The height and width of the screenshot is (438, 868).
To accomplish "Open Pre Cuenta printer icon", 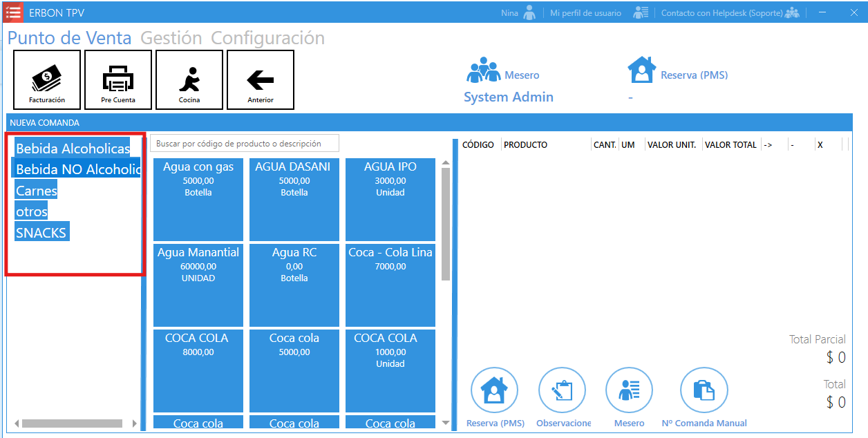I will 118,79.
